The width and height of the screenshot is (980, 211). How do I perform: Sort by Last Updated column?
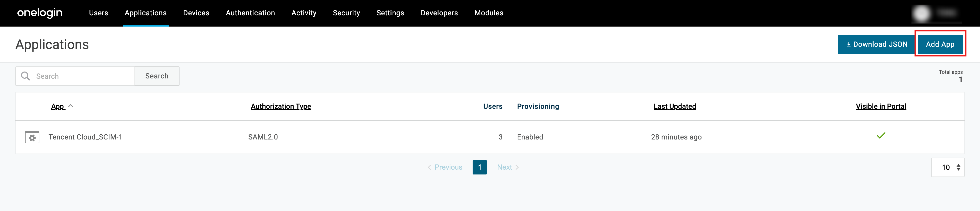tap(674, 107)
